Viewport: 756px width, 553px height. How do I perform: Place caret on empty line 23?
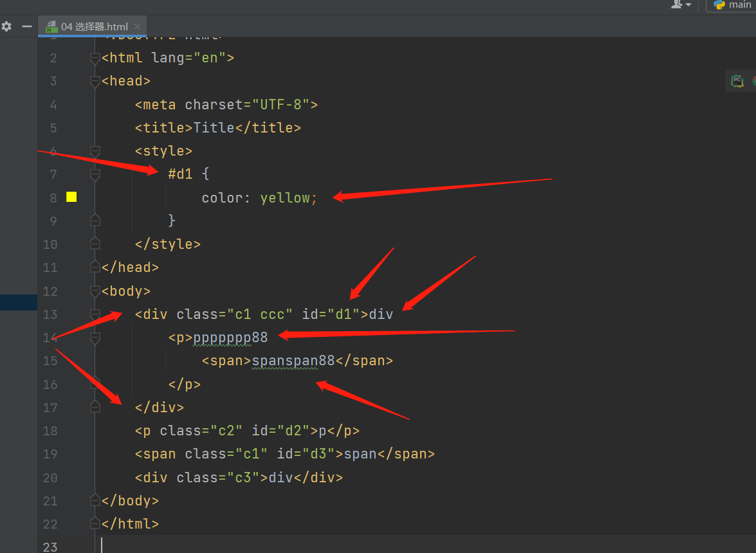click(424, 546)
